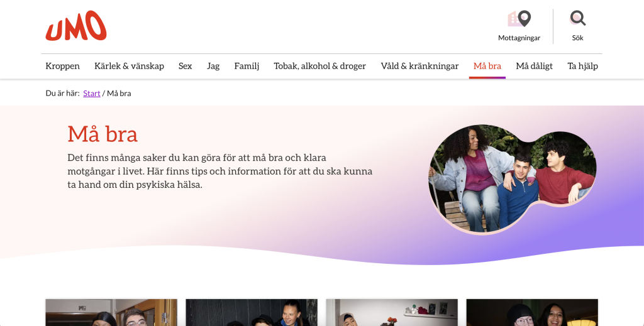Click the red Må bra page heading
Viewport: 644px width, 326px height.
click(x=103, y=134)
